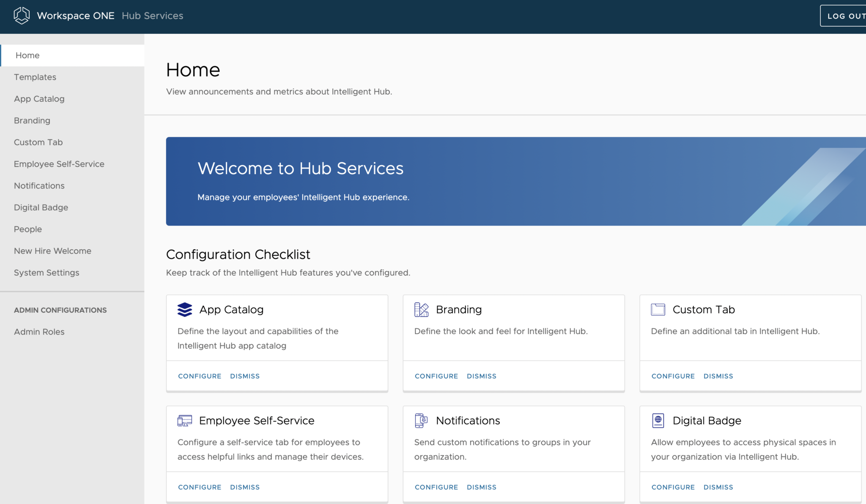Viewport: 866px width, 504px height.
Task: Switch to the Home tab
Action: point(27,55)
